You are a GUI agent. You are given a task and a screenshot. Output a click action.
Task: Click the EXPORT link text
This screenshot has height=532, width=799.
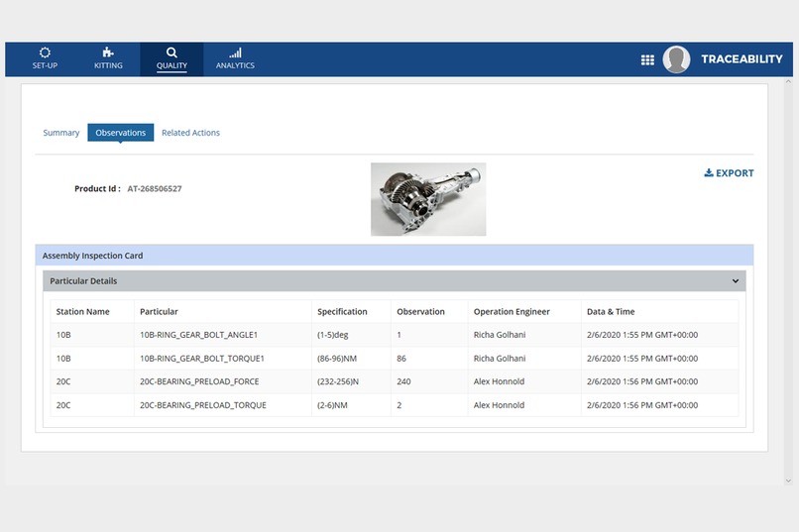point(735,173)
